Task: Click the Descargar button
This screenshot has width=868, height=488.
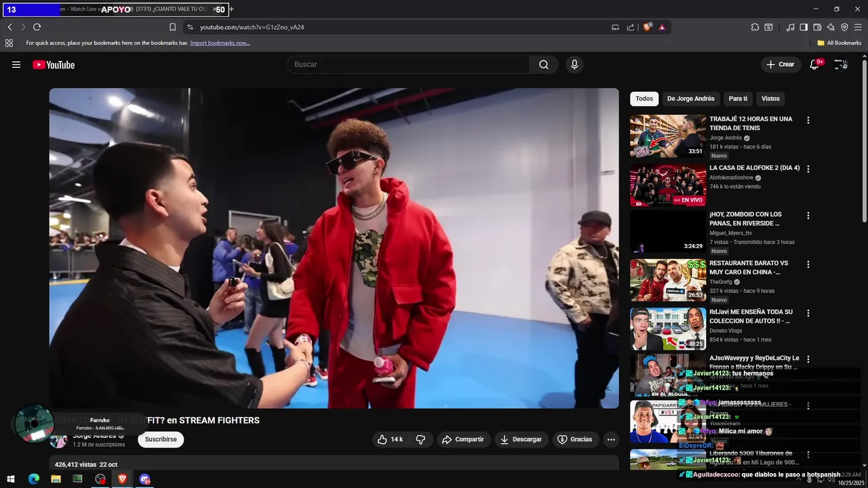Action: pyautogui.click(x=521, y=439)
